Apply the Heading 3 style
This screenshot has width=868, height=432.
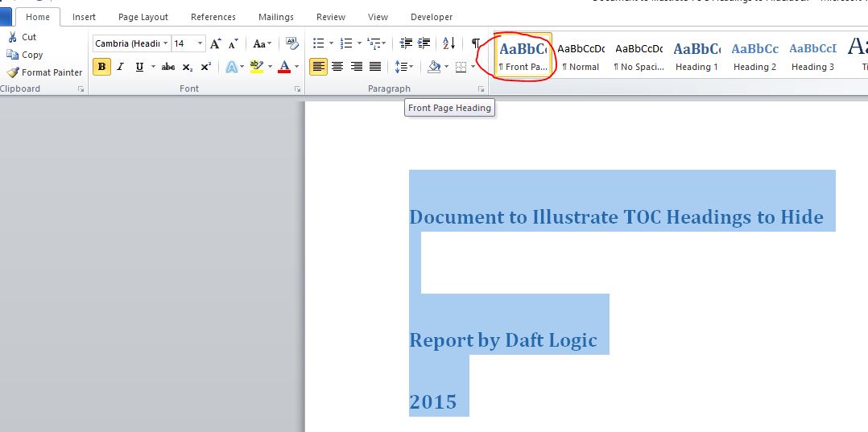tap(812, 56)
